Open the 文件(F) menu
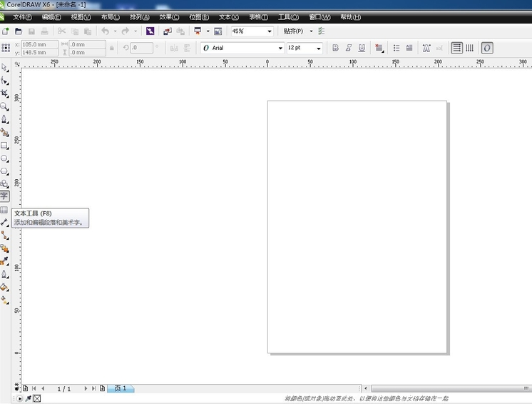Image resolution: width=532 pixels, height=404 pixels. [x=22, y=17]
